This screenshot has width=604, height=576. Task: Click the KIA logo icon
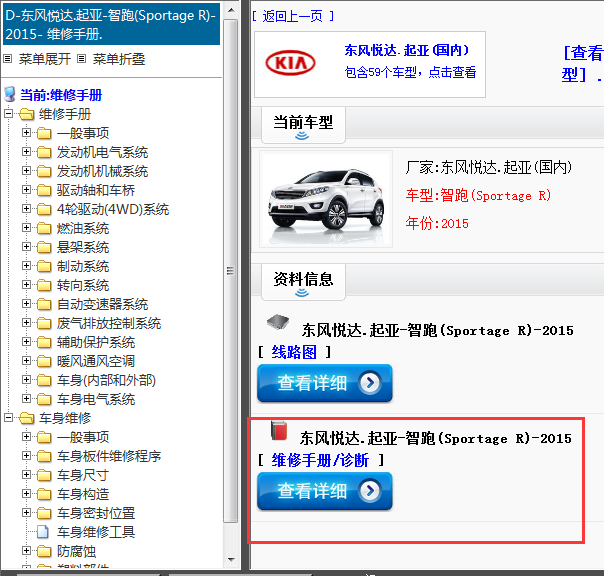pyautogui.click(x=290, y=63)
